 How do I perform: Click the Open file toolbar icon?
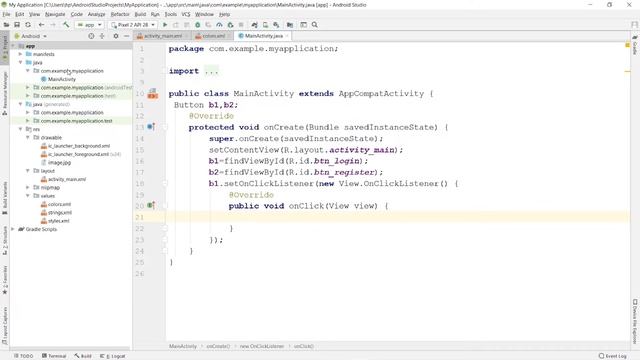click(x=7, y=25)
